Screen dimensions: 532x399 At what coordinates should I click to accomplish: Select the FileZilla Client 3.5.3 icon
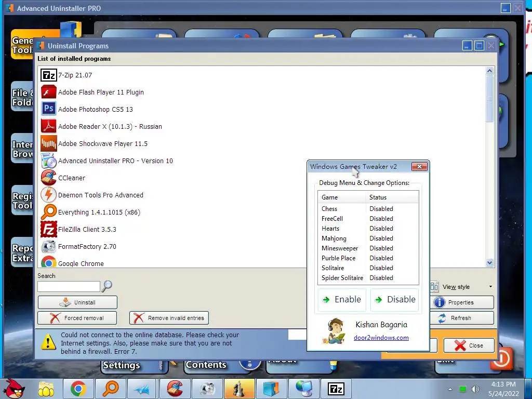[x=48, y=229]
